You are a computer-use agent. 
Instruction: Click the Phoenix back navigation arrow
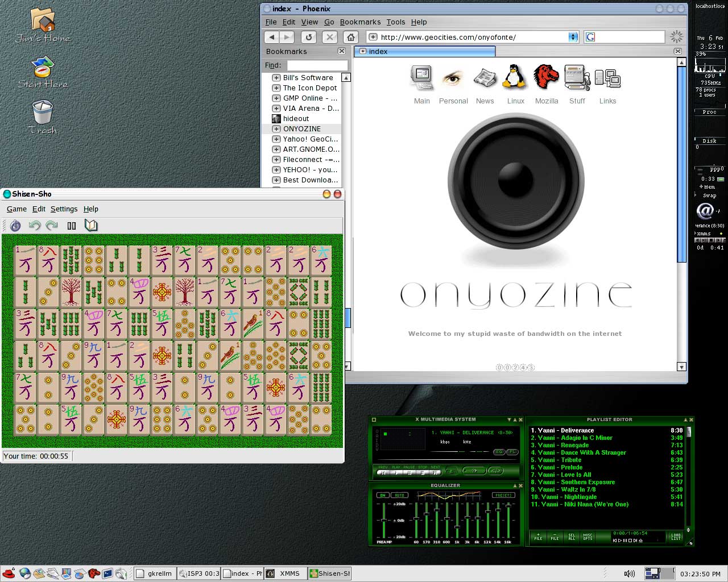[x=272, y=37]
